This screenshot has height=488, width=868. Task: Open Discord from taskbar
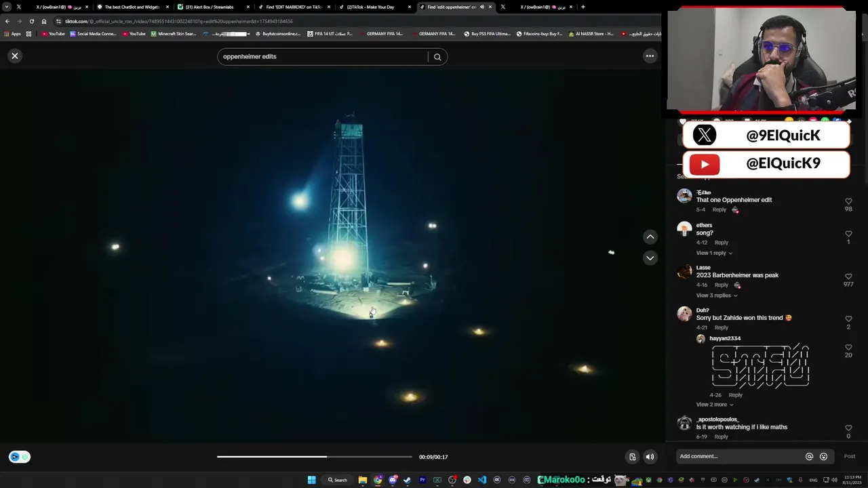pyautogui.click(x=393, y=480)
